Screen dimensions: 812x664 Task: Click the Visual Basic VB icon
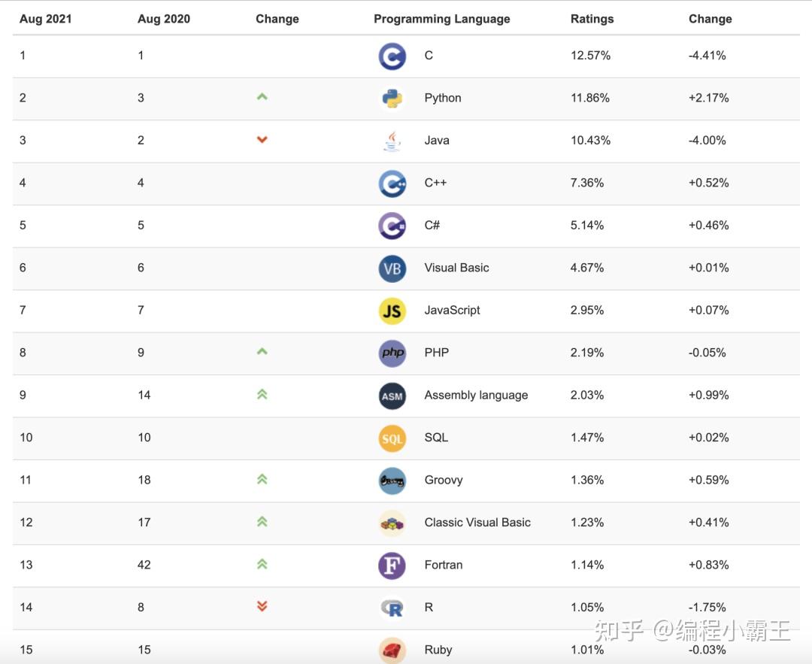(392, 268)
